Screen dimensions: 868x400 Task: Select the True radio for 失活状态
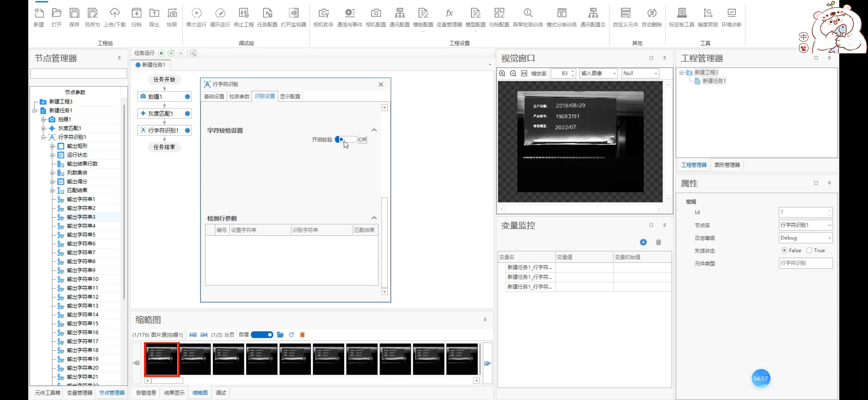[809, 250]
